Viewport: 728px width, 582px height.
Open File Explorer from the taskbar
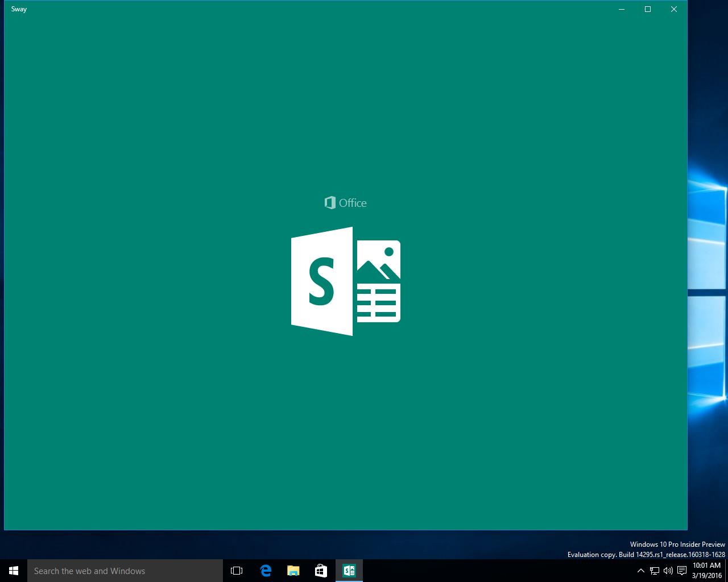(x=293, y=571)
